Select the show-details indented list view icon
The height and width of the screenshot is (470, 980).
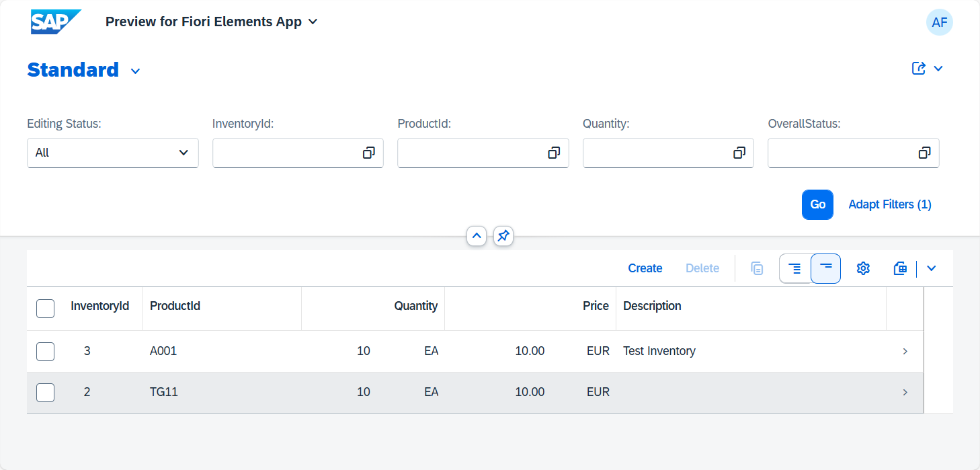[x=794, y=268]
